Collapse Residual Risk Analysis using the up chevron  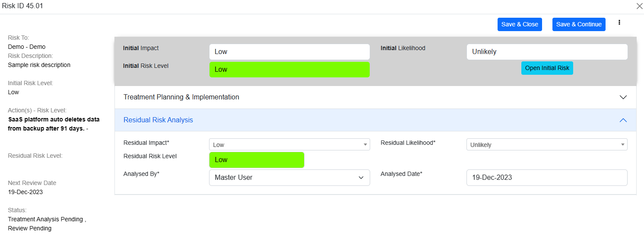click(x=623, y=120)
